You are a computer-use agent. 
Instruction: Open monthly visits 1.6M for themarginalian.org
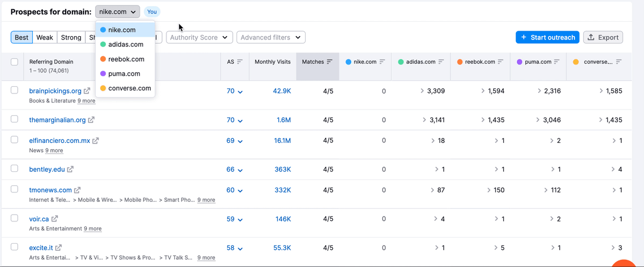pos(283,120)
